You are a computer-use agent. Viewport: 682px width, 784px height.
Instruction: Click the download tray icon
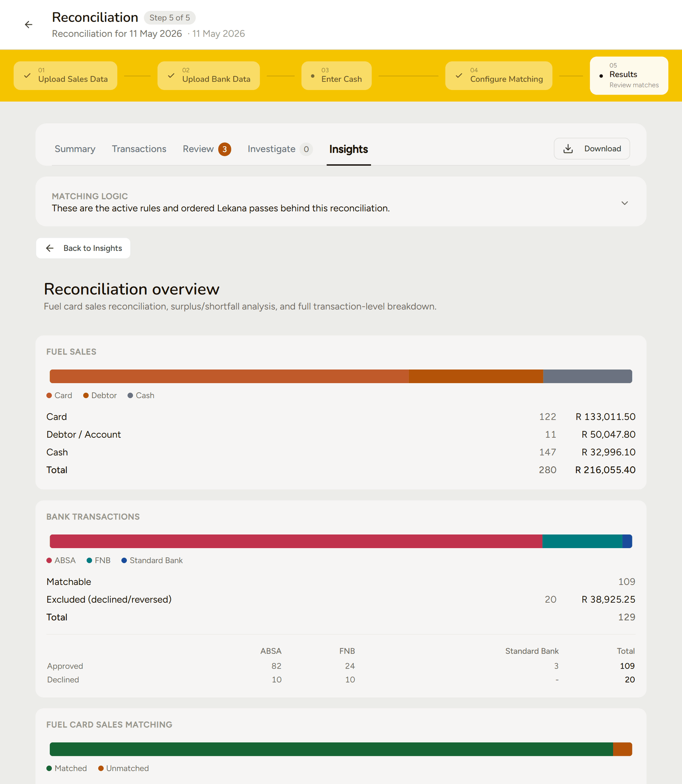[568, 149]
